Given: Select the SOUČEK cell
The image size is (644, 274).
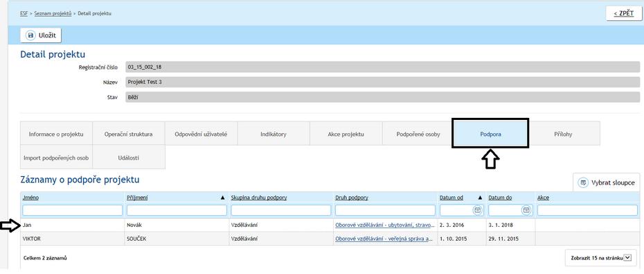Looking at the screenshot, I should tap(177, 239).
